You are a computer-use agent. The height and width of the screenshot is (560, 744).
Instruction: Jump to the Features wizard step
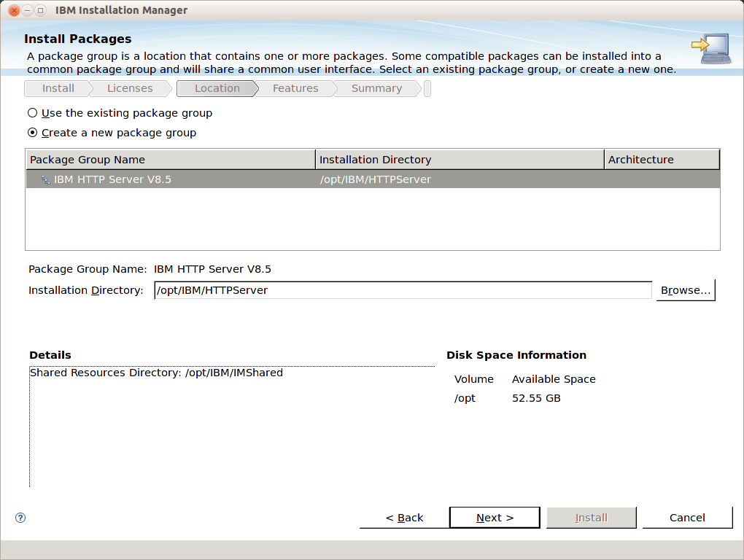295,88
